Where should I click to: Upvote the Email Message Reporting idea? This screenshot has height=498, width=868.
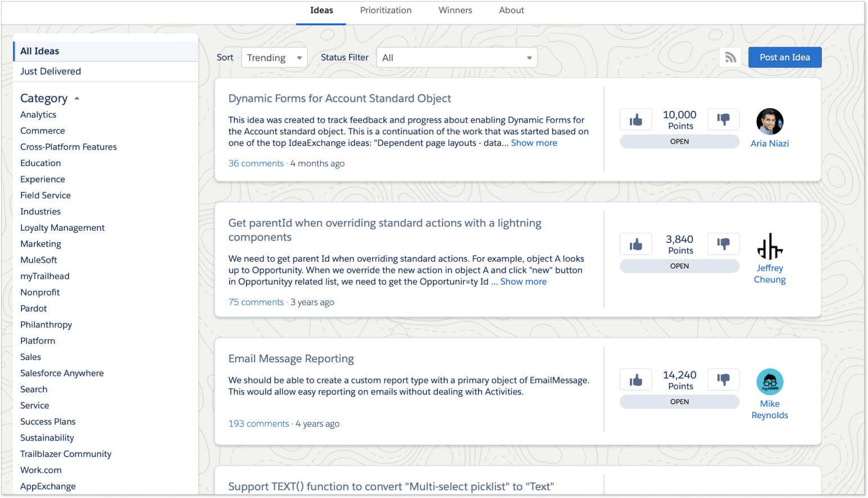[636, 380]
